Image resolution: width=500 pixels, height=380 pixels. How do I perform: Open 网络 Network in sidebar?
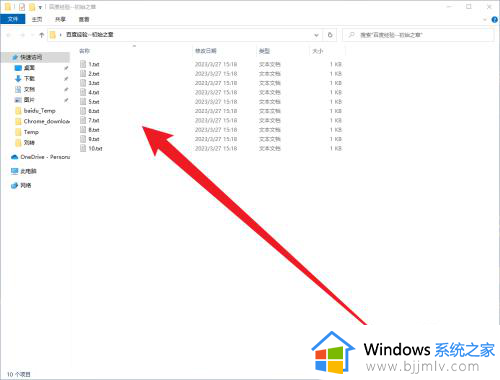[26, 185]
